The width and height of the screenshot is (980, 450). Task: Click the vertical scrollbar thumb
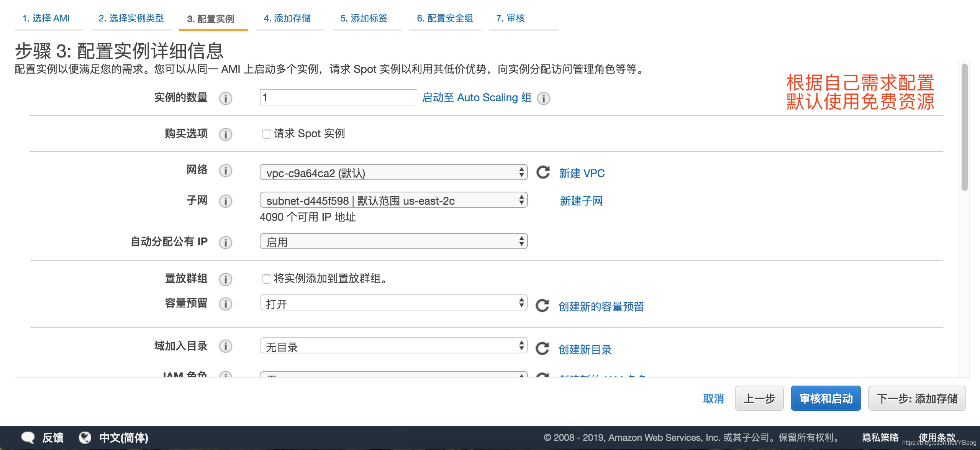tap(965, 126)
